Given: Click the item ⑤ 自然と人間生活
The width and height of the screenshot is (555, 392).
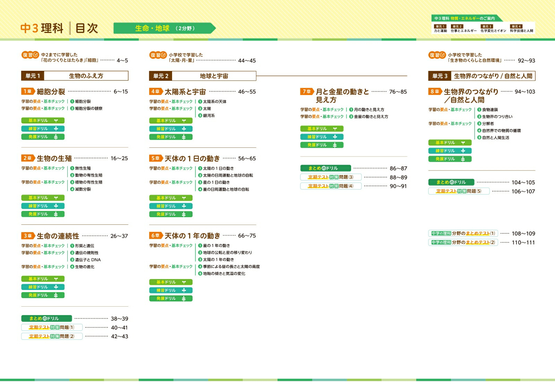Looking at the screenshot, I should (x=493, y=138).
